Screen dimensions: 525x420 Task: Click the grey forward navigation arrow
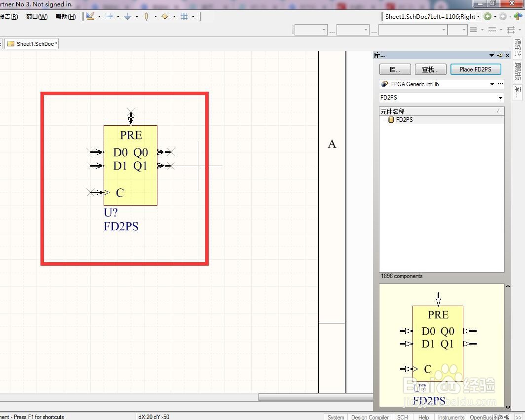pos(503,16)
